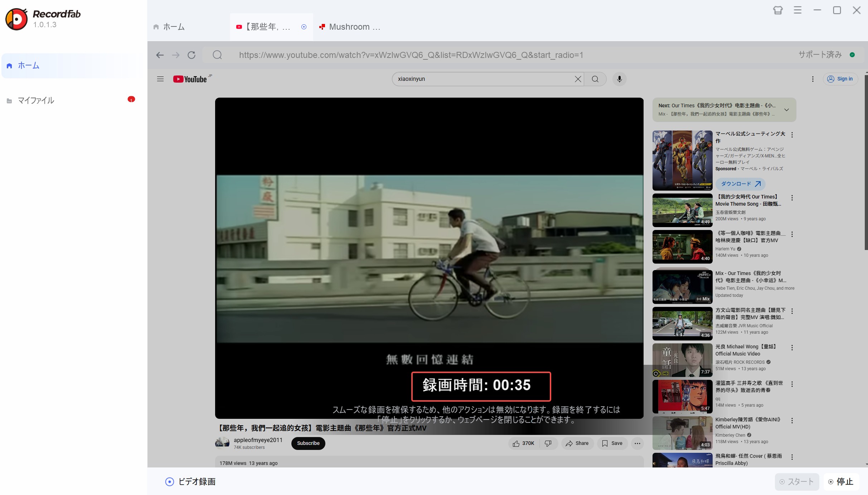Click the recording indicator on the video tab
Image resolution: width=868 pixels, height=495 pixels.
304,27
